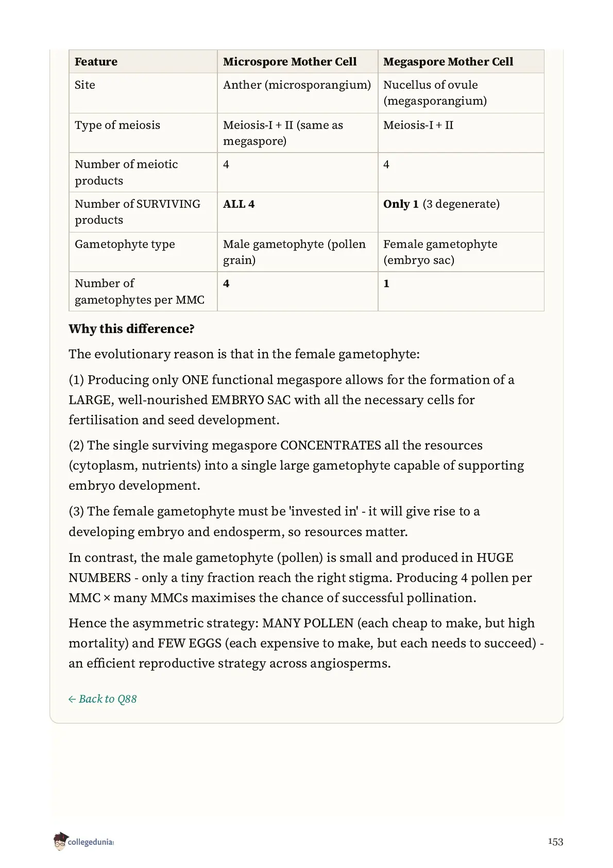Click the Why this difference? heading
Image resolution: width=613 pixels, height=868 pixels.
click(131, 329)
